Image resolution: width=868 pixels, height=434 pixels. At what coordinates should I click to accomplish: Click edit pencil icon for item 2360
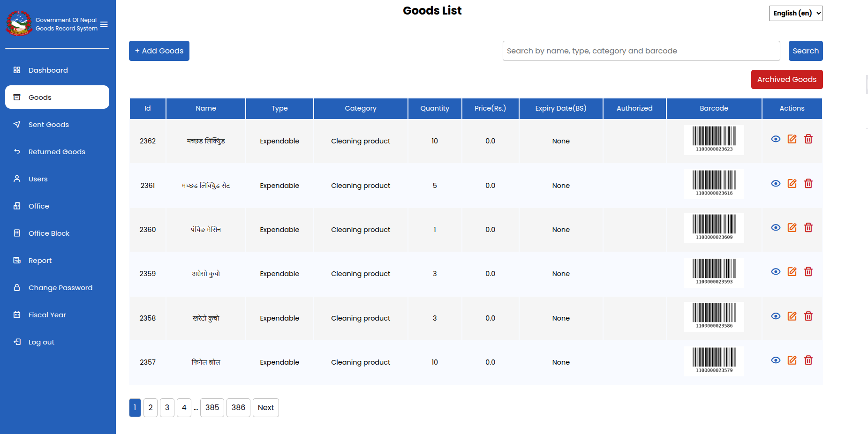792,227
